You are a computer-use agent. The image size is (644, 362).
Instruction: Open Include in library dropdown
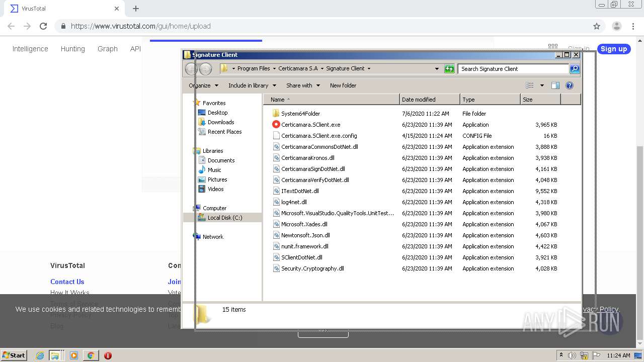(252, 85)
